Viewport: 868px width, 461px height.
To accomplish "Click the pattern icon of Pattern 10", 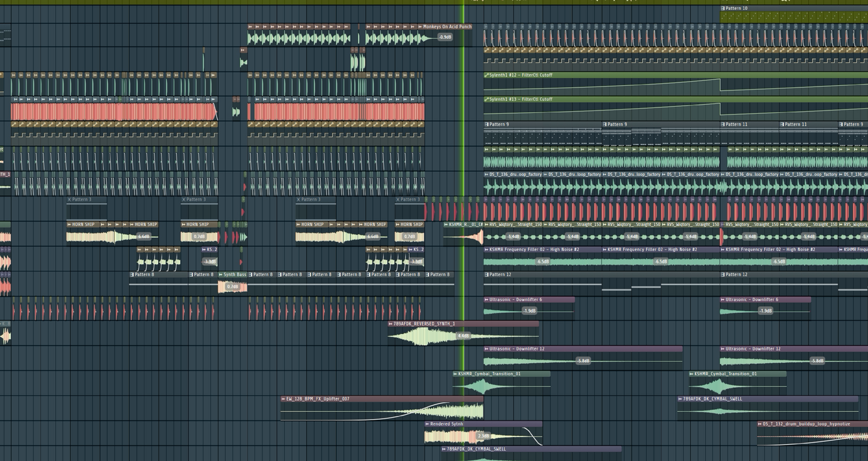I will point(723,8).
